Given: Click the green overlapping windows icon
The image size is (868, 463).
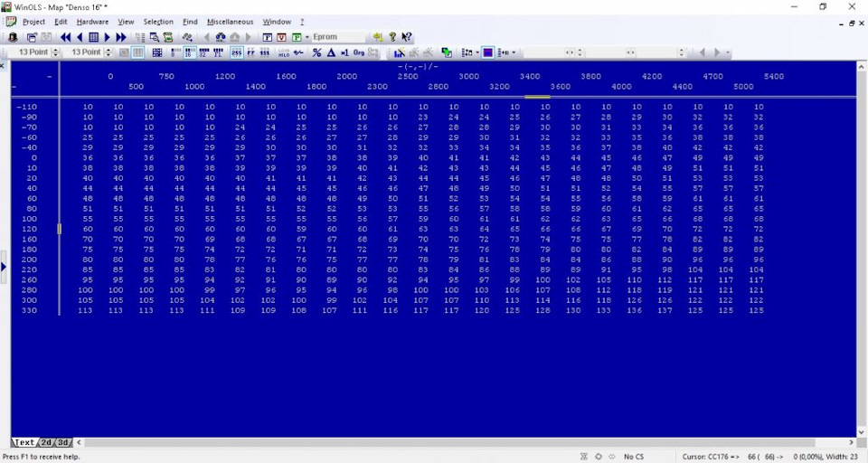Looking at the screenshot, I should click(x=446, y=52).
